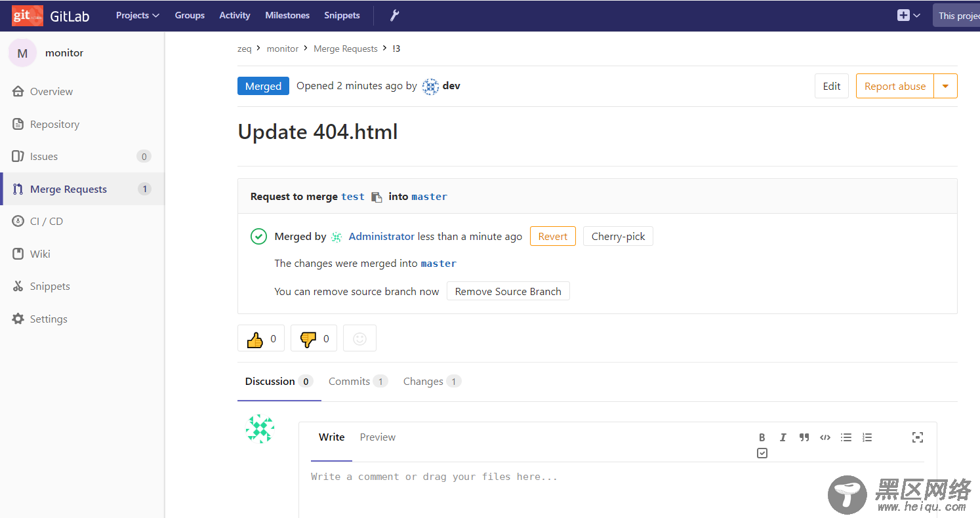Add a numbered list icon
This screenshot has height=518, width=980.
pyautogui.click(x=867, y=437)
